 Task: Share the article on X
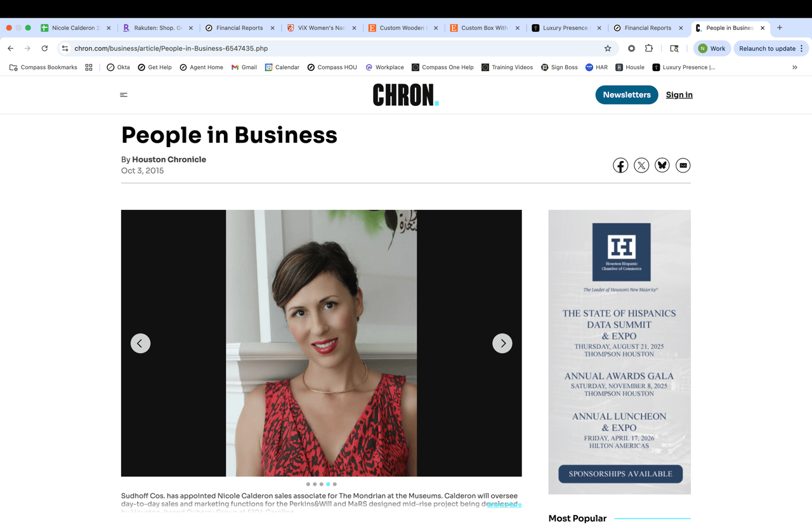(641, 165)
